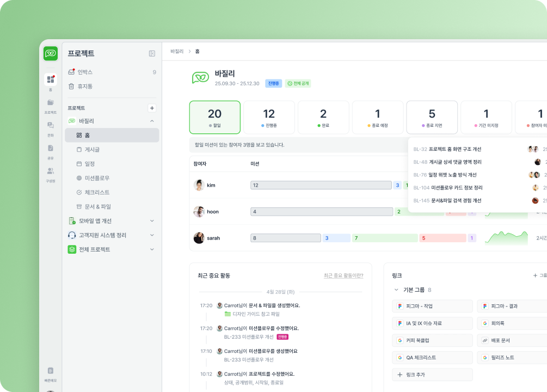This screenshot has width=547, height=392.
Task: Select the 1 종료 예정 status card
Action: [378, 117]
